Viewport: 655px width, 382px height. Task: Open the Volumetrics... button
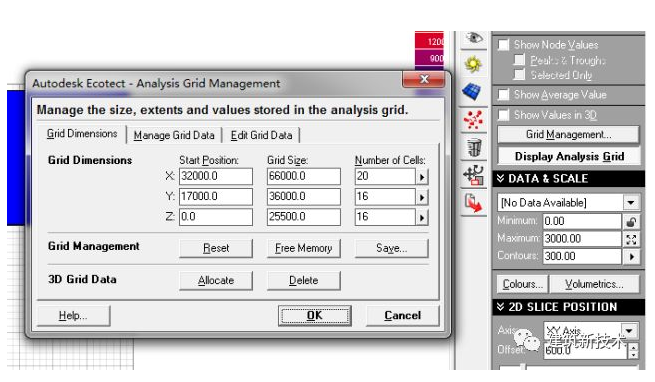click(x=594, y=284)
